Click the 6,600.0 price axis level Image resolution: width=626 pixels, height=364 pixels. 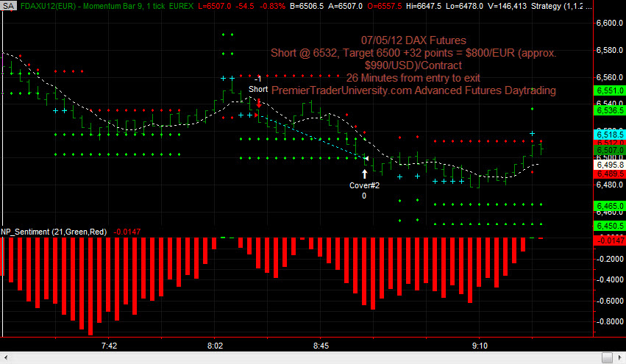609,24
